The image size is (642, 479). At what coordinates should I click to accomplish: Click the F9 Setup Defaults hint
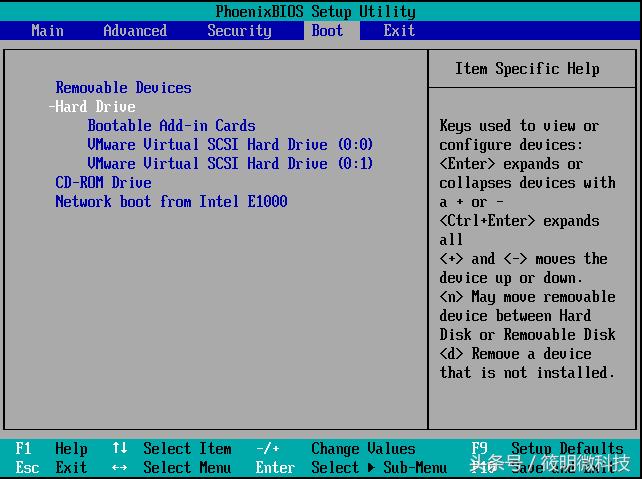547,448
